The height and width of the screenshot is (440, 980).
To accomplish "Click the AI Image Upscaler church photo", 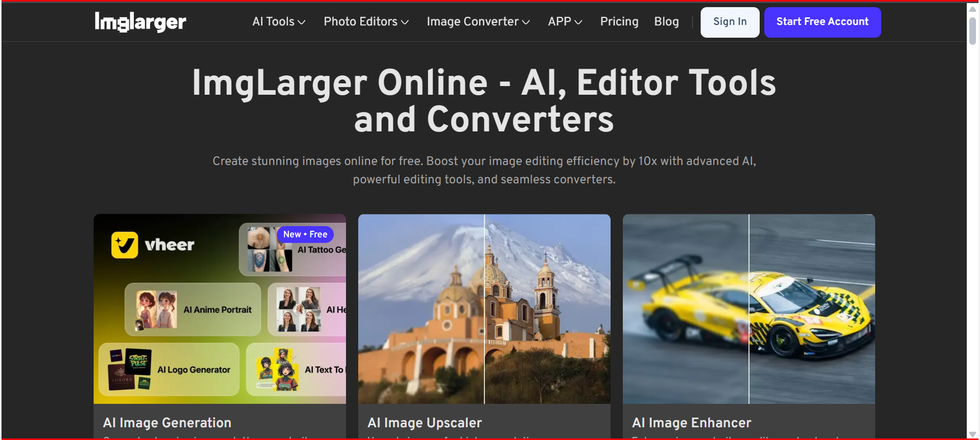I will click(x=484, y=309).
